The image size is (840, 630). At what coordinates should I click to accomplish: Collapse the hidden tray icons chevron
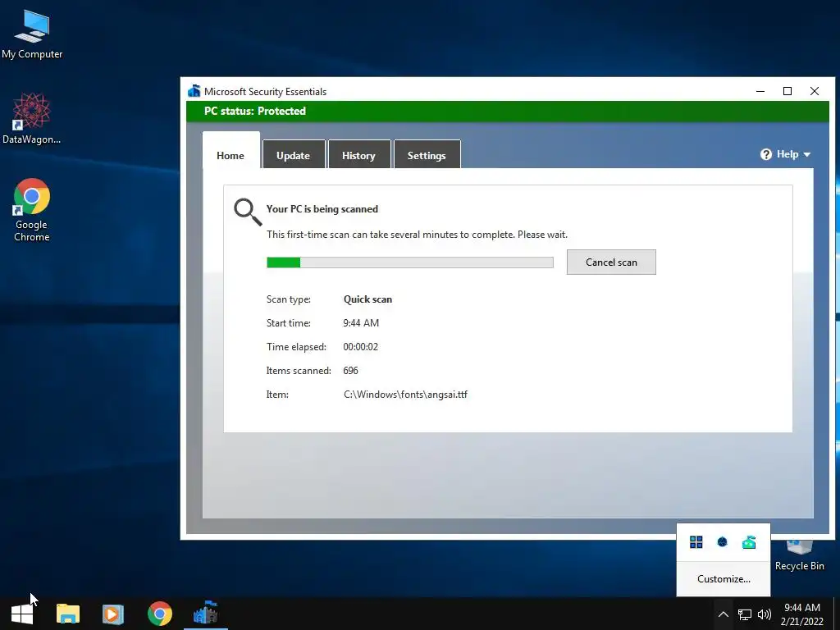click(x=724, y=614)
